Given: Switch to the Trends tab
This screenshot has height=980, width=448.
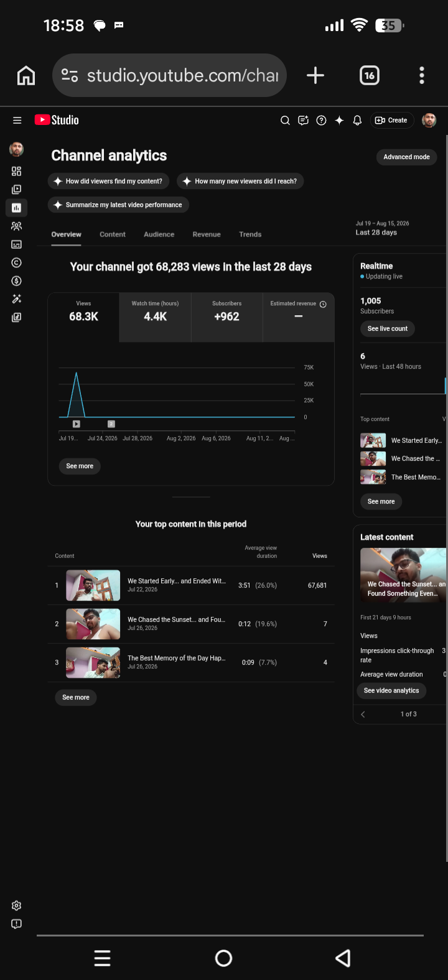Looking at the screenshot, I should pos(250,234).
